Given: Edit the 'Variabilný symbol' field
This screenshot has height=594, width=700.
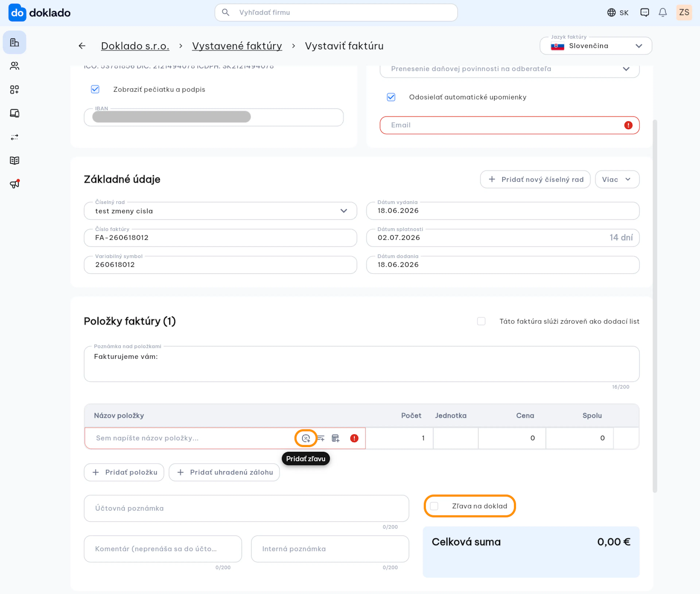Looking at the screenshot, I should tap(220, 265).
